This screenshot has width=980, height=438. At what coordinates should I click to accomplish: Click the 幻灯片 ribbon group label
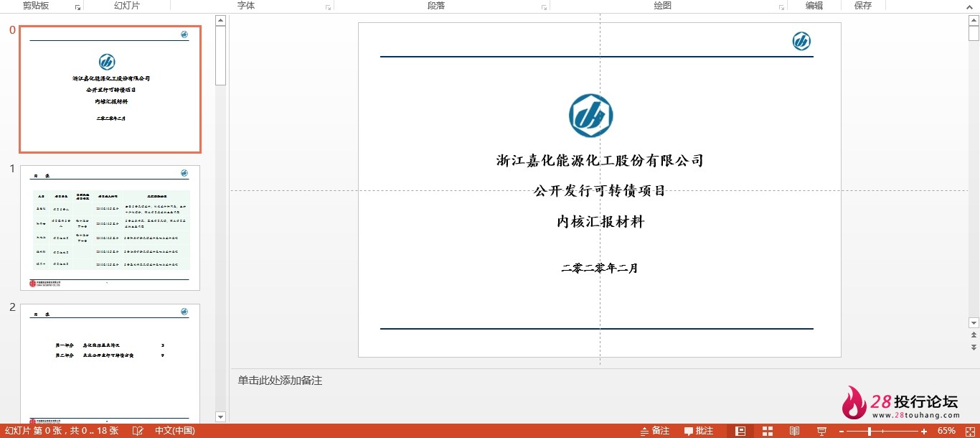pyautogui.click(x=127, y=6)
